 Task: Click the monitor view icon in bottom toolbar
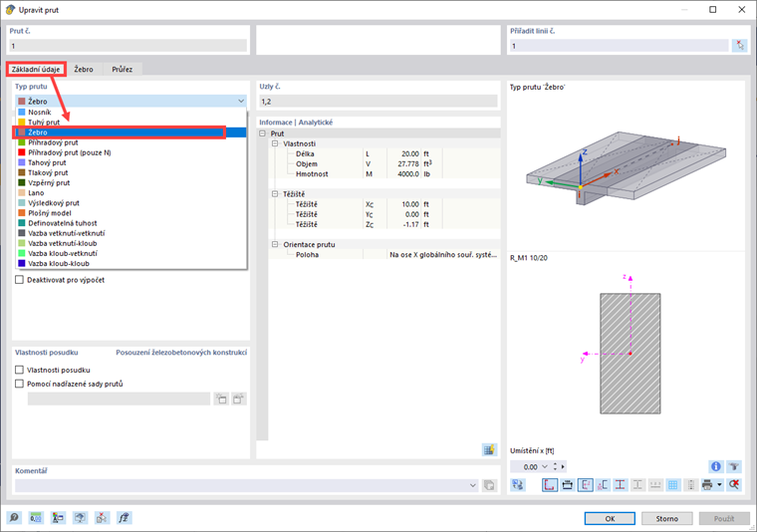(x=80, y=517)
